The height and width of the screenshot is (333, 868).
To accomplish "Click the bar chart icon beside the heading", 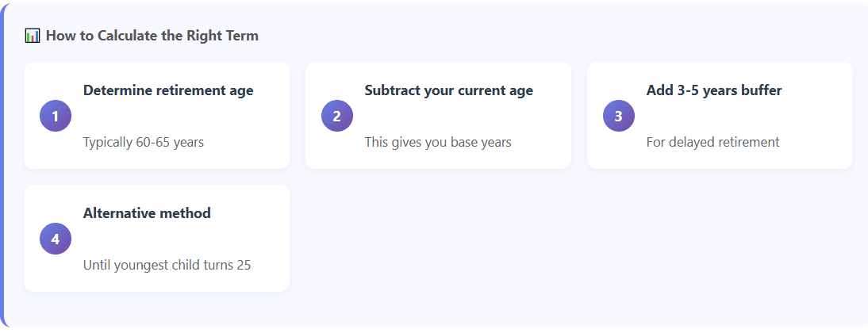I will coord(33,36).
